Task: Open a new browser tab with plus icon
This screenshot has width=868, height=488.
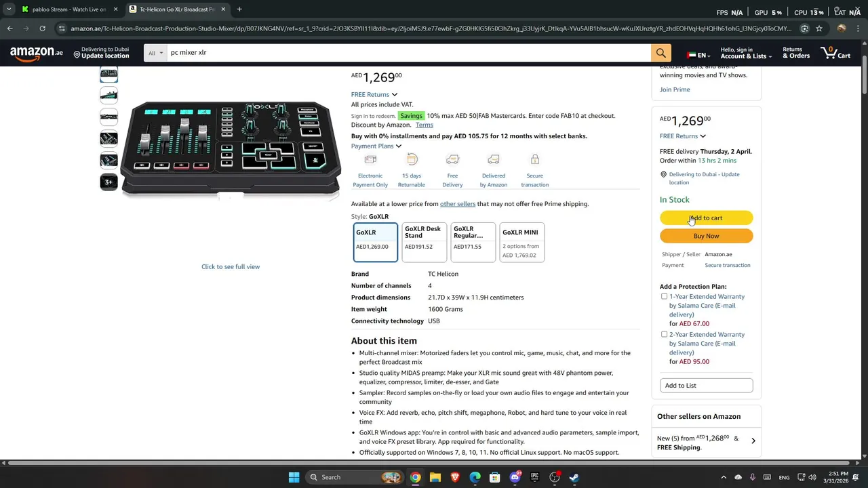Action: tap(239, 9)
